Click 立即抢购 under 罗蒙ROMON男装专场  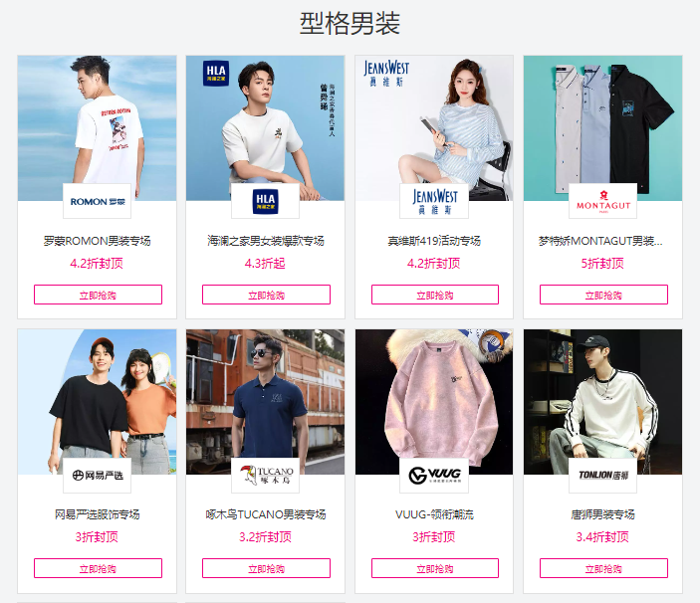(98, 295)
